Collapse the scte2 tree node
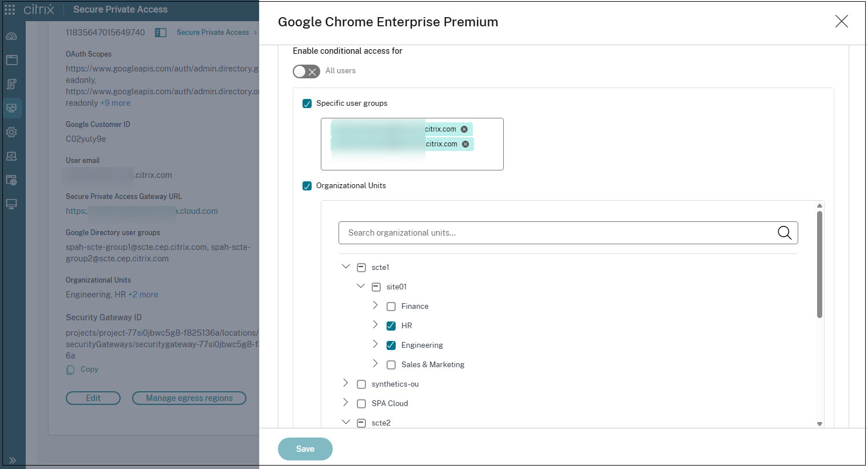Screen dimensions: 868x469 point(346,422)
